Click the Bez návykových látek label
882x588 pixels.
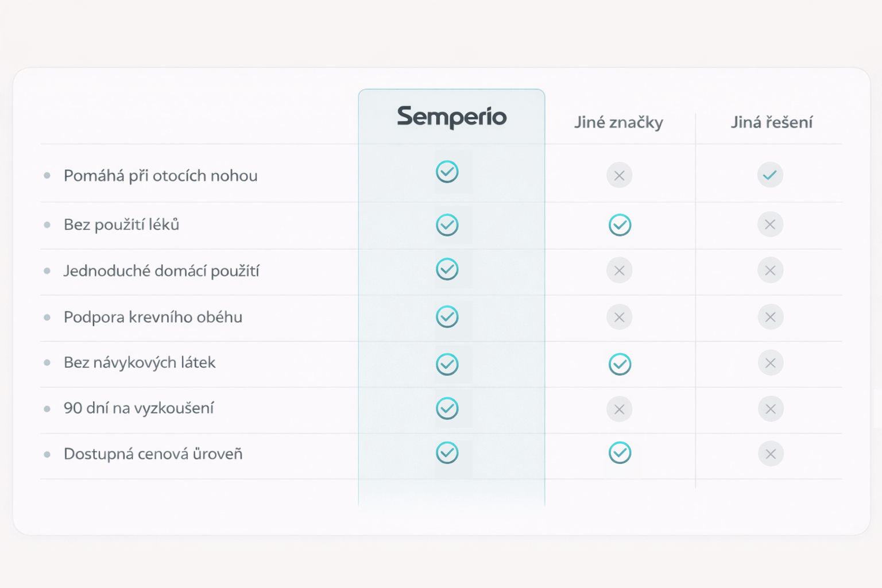coord(140,363)
